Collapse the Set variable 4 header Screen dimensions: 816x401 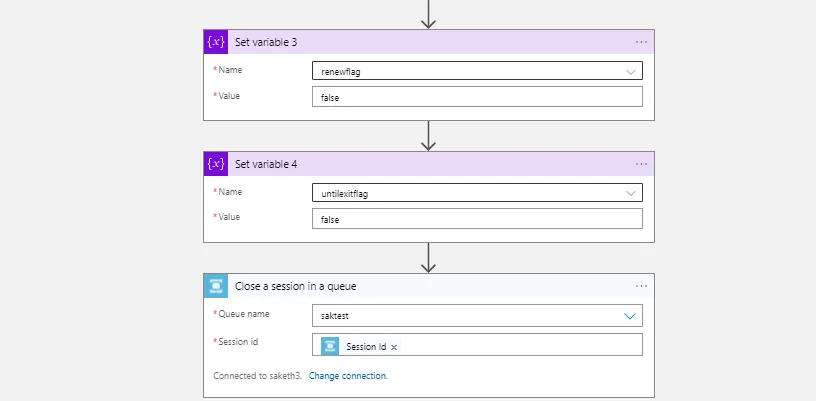point(420,164)
